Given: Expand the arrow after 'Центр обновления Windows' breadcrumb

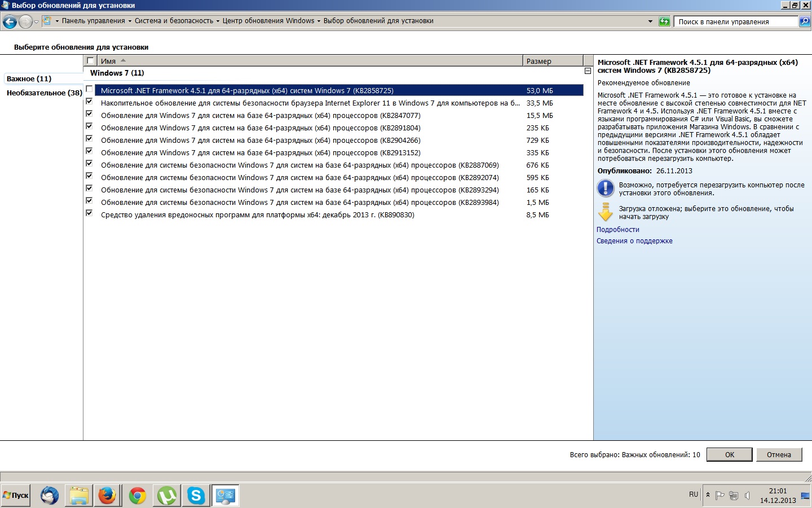Looking at the screenshot, I should [319, 21].
